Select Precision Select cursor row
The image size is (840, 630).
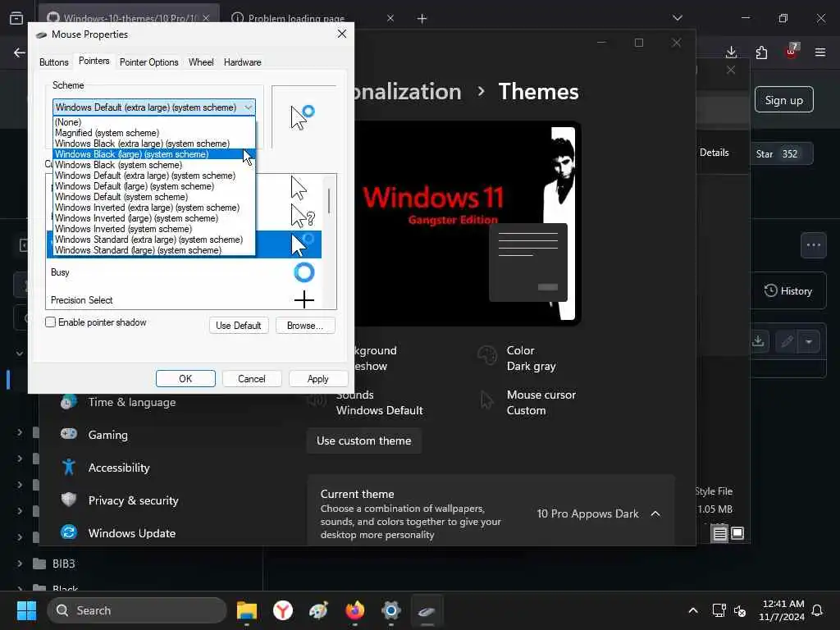tap(184, 300)
